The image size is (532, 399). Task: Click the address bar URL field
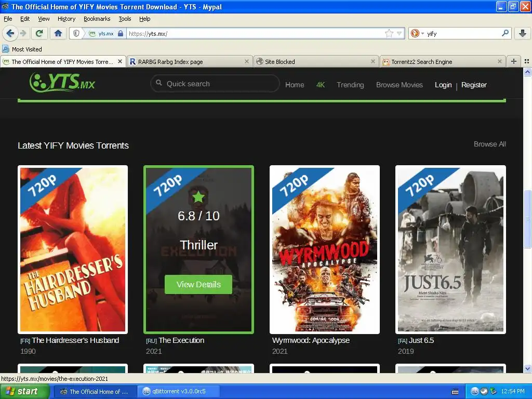coord(256,33)
